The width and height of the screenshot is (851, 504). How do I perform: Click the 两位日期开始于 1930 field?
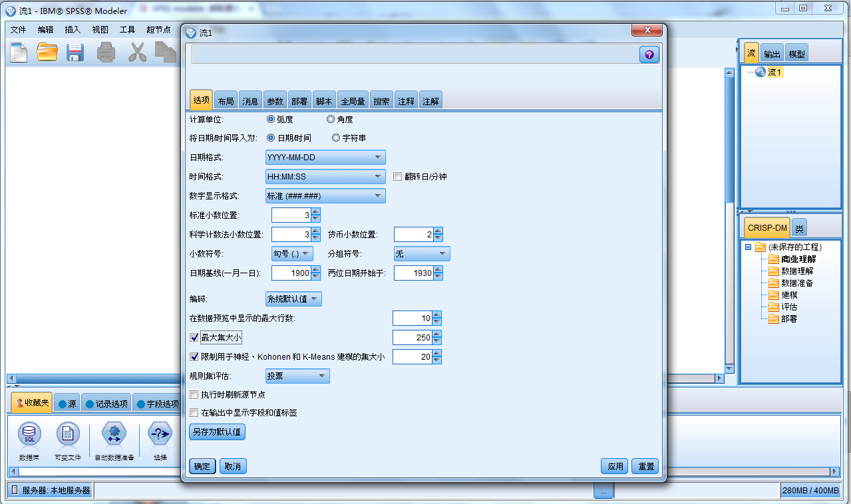pos(414,273)
